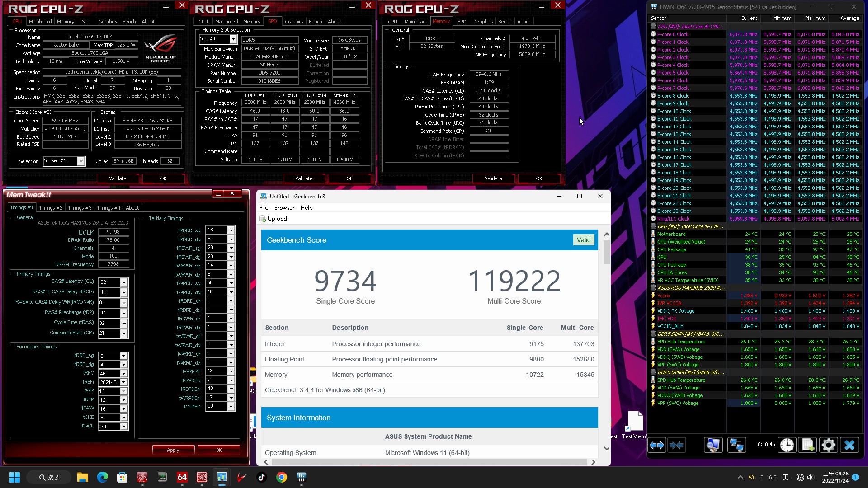Start HWiNFO logging sheet-plus icon
868x488 pixels.
[x=808, y=445]
